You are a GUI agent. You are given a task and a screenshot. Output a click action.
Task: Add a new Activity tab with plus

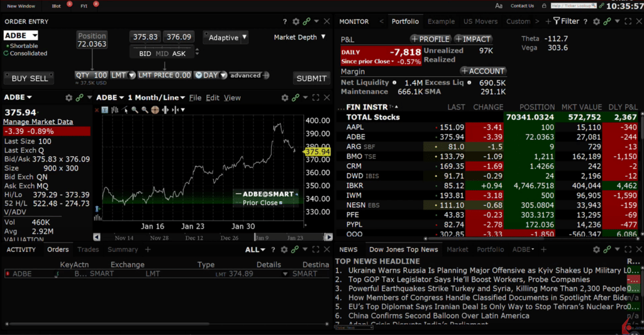(148, 249)
